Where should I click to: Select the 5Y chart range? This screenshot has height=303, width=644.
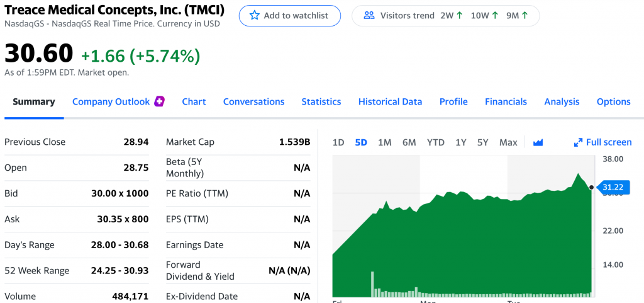(482, 142)
